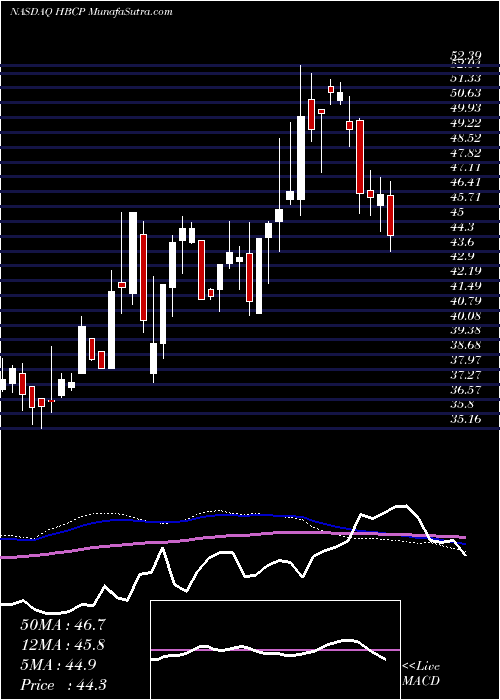Image resolution: width=500 pixels, height=700 pixels.
Task: Click the 35.8 price axis label
Action: (463, 404)
